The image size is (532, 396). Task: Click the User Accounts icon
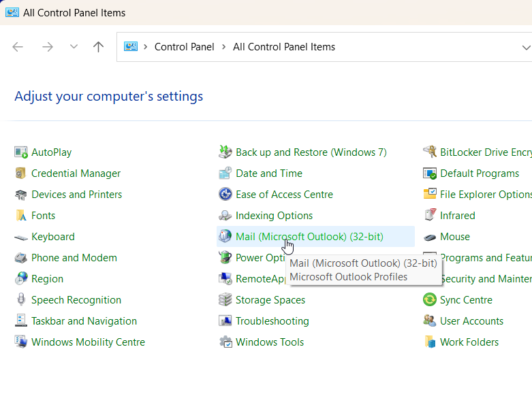point(430,321)
